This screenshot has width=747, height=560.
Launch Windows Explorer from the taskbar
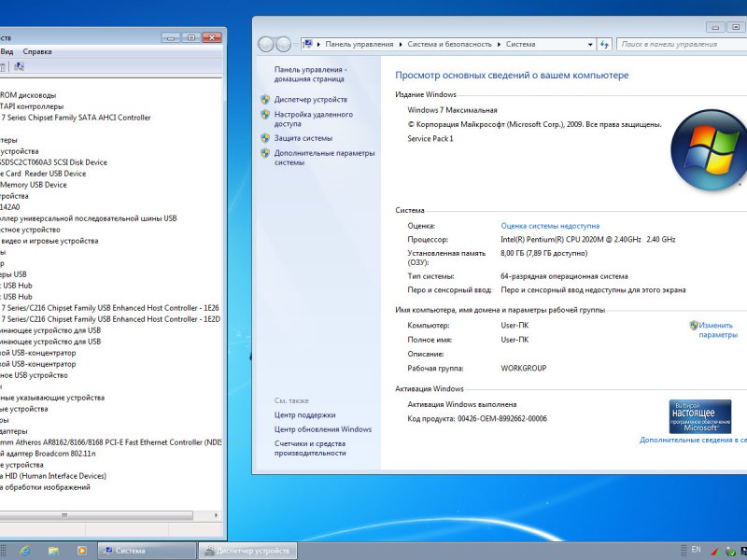pyautogui.click(x=53, y=551)
